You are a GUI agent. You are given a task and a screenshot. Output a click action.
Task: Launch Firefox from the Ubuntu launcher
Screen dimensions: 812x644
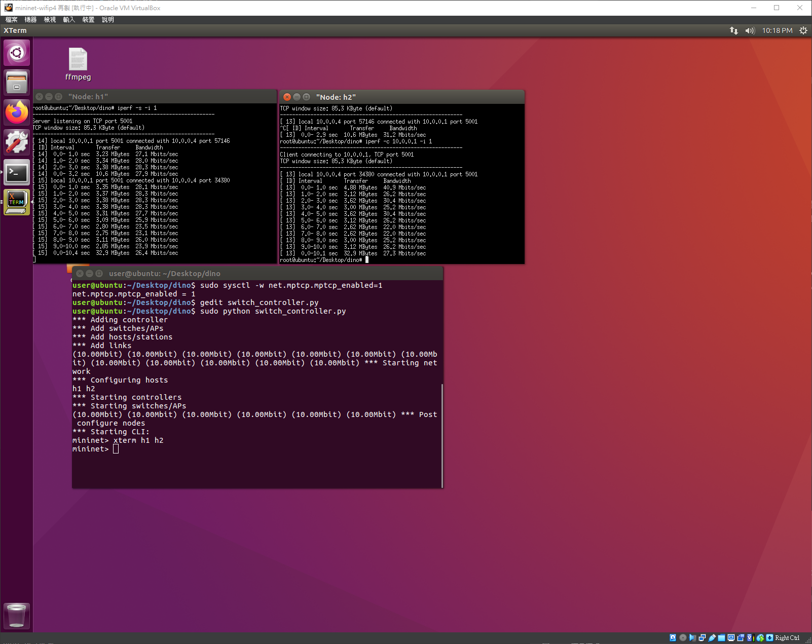click(17, 112)
